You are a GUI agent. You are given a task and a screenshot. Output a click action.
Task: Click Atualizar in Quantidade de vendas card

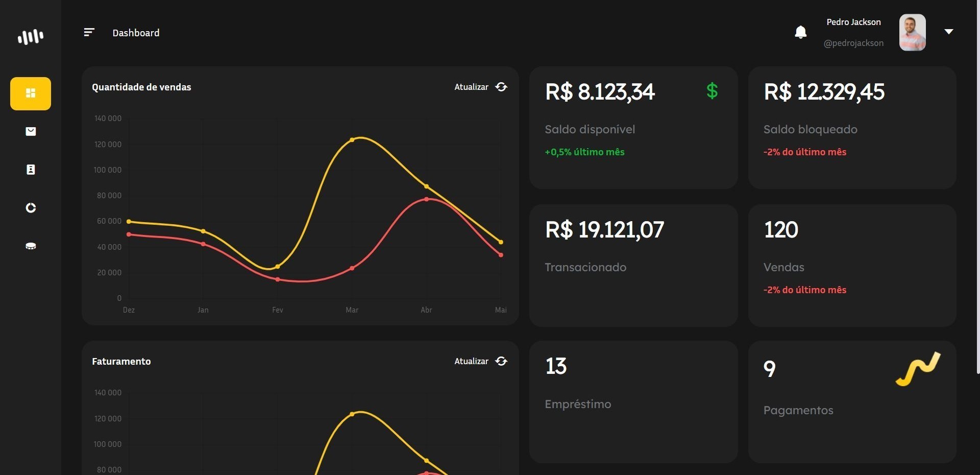click(471, 87)
